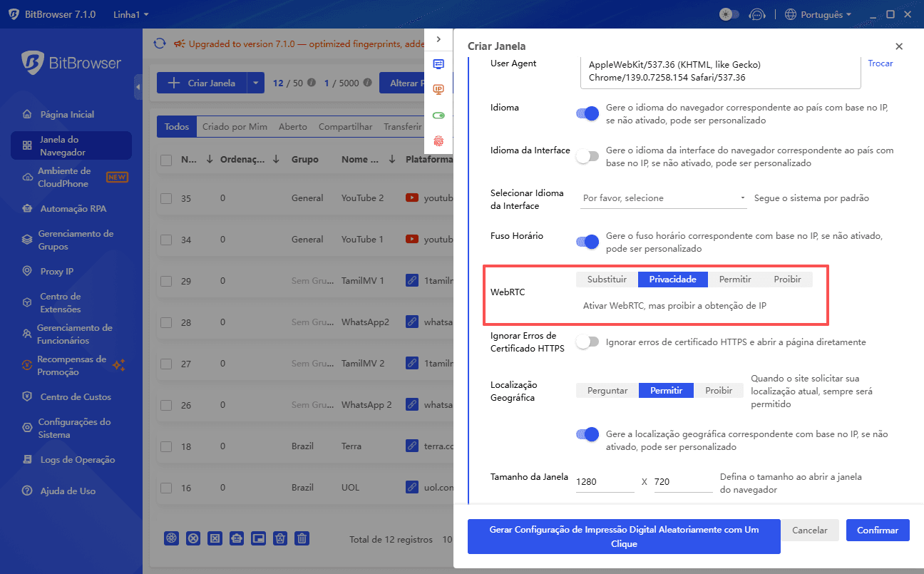Image resolution: width=924 pixels, height=574 pixels.
Task: Toggle the Idioma switch on
Action: click(587, 113)
